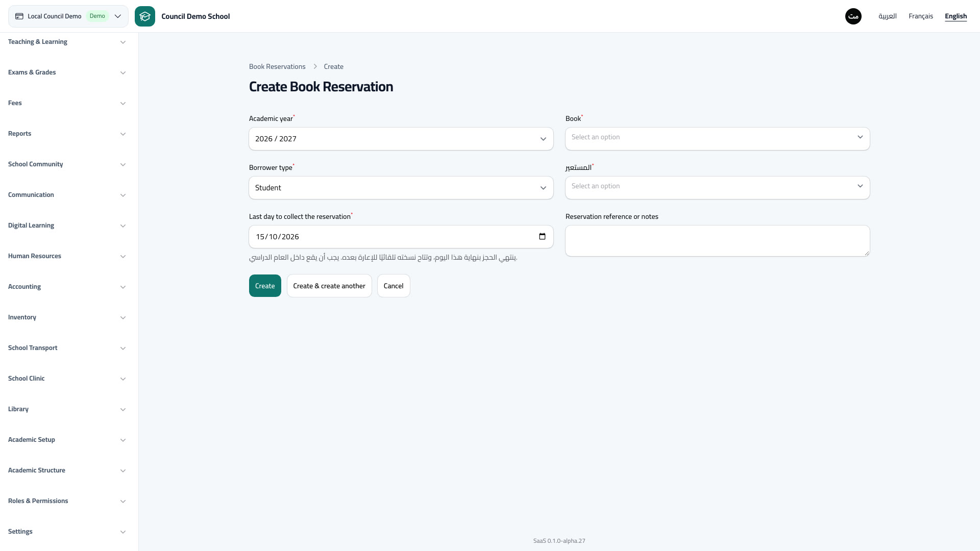Open the Local Council Demo tenant switcher
Image resolution: width=980 pixels, height=551 pixels.
pyautogui.click(x=68, y=16)
